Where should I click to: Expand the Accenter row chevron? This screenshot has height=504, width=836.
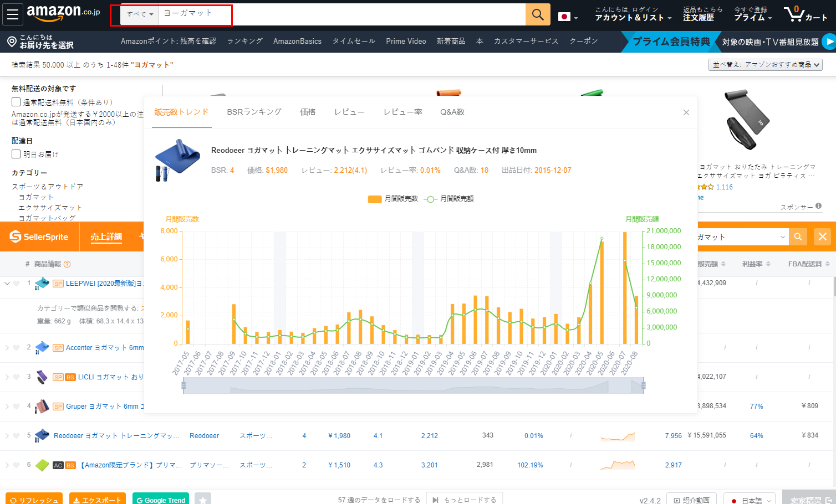click(7, 348)
